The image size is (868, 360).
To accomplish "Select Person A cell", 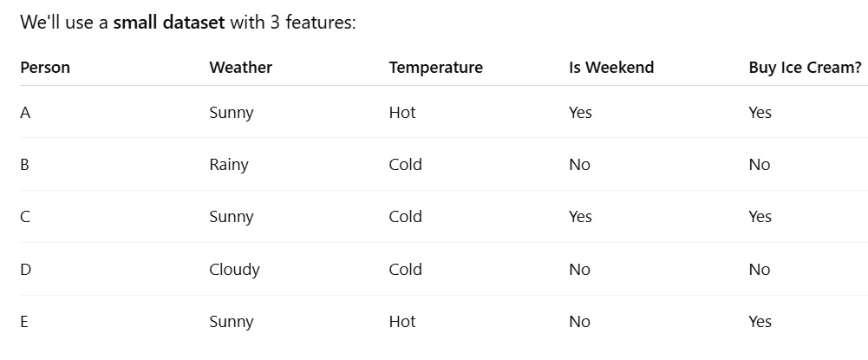I will [25, 113].
